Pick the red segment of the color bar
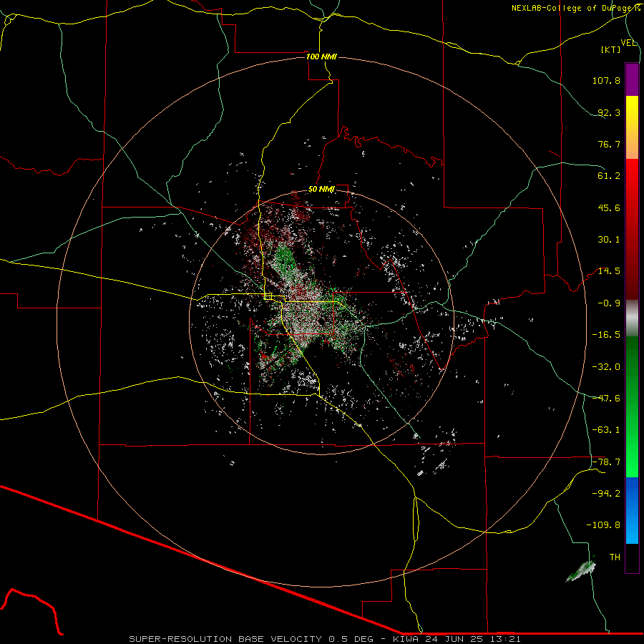This screenshot has width=644, height=644. tap(632, 229)
